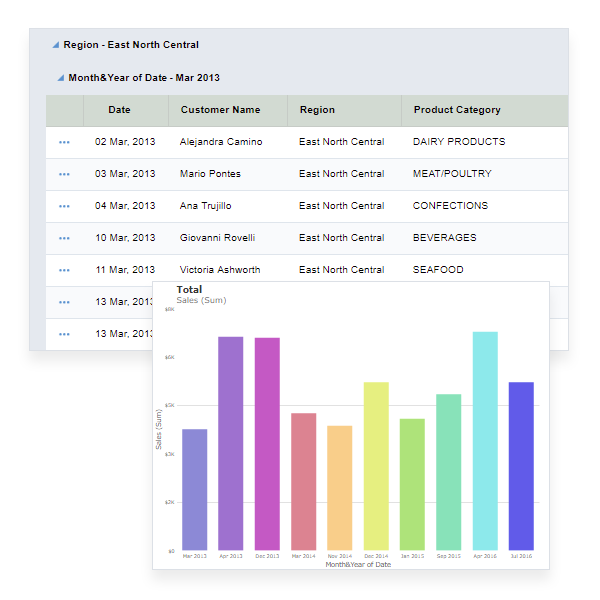This screenshot has width=600, height=600.
Task: Open row actions menu for Mario Pontes
Action: coord(64,174)
